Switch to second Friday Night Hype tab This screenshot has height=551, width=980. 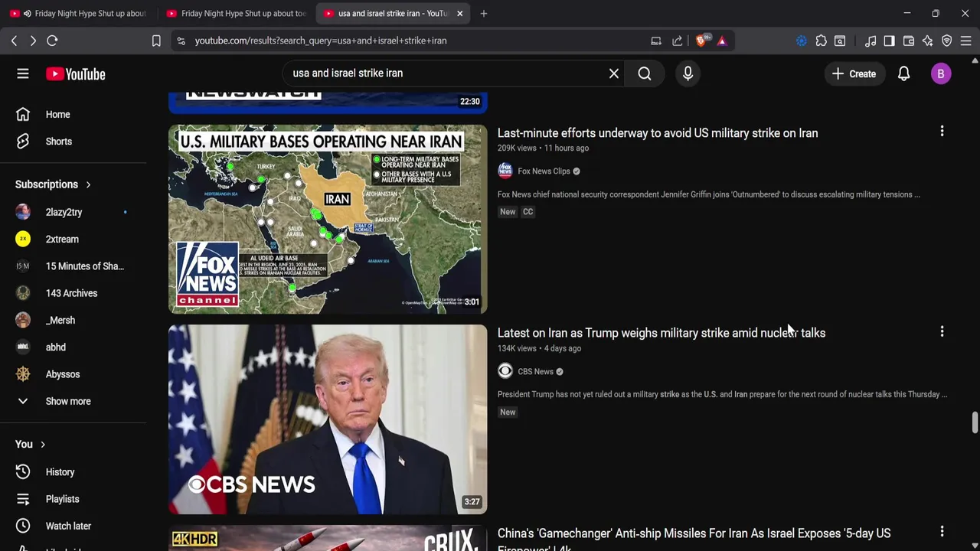click(235, 13)
